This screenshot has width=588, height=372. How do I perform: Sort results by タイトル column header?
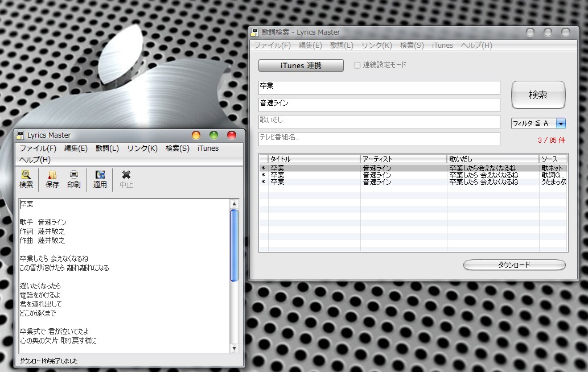point(314,159)
